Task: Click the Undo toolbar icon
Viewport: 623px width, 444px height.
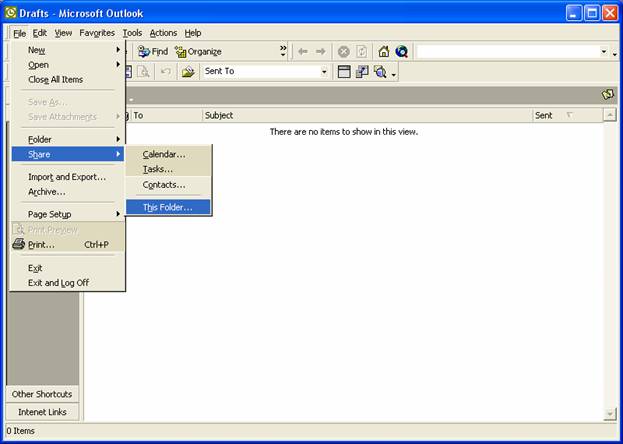Action: 166,72
